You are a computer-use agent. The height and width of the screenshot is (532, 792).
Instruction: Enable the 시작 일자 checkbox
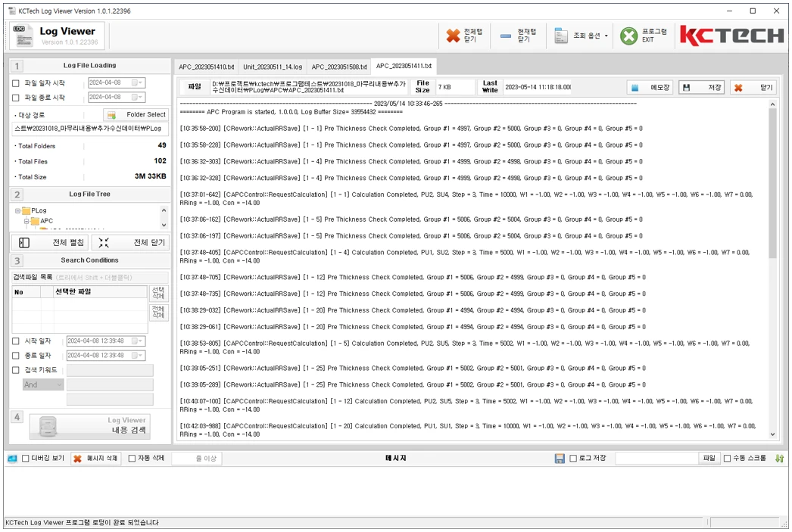16,341
